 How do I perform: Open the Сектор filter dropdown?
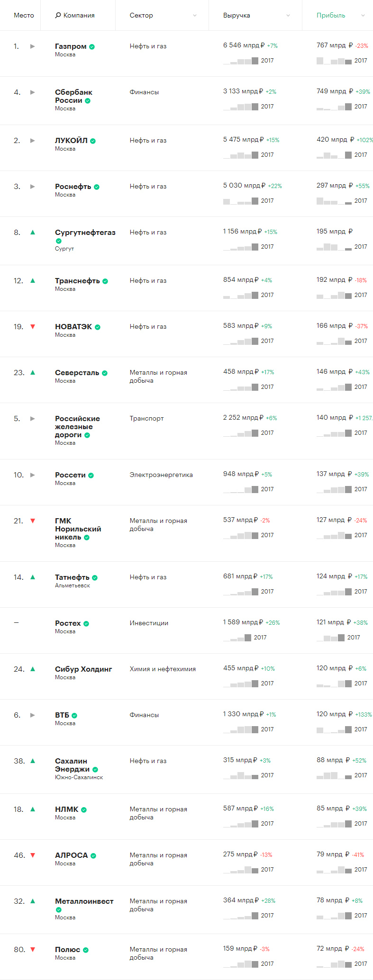click(x=194, y=16)
